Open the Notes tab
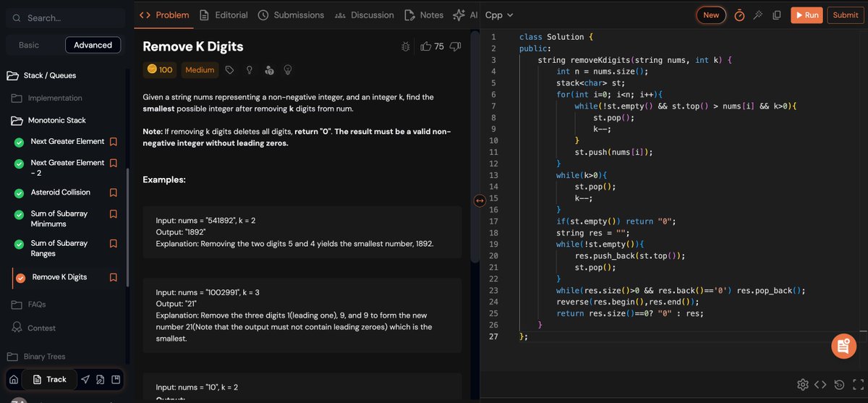 [x=424, y=14]
